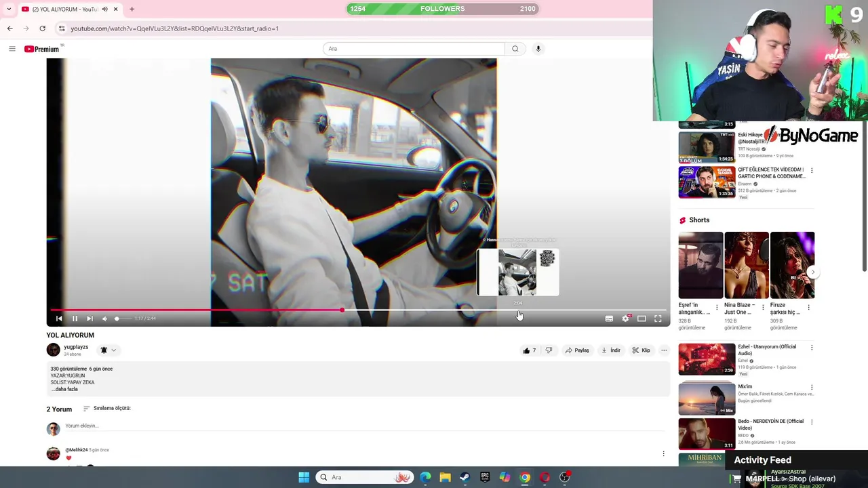Create a clip with Klip button
This screenshot has height=488, width=868.
[x=641, y=350]
